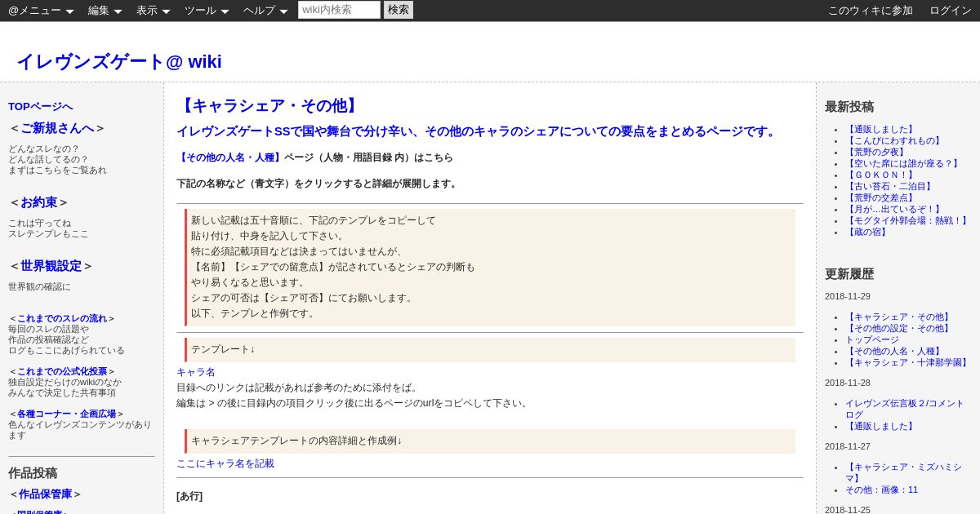Open the ご新規さんへ sidebar link
The image size is (980, 514).
tap(57, 128)
